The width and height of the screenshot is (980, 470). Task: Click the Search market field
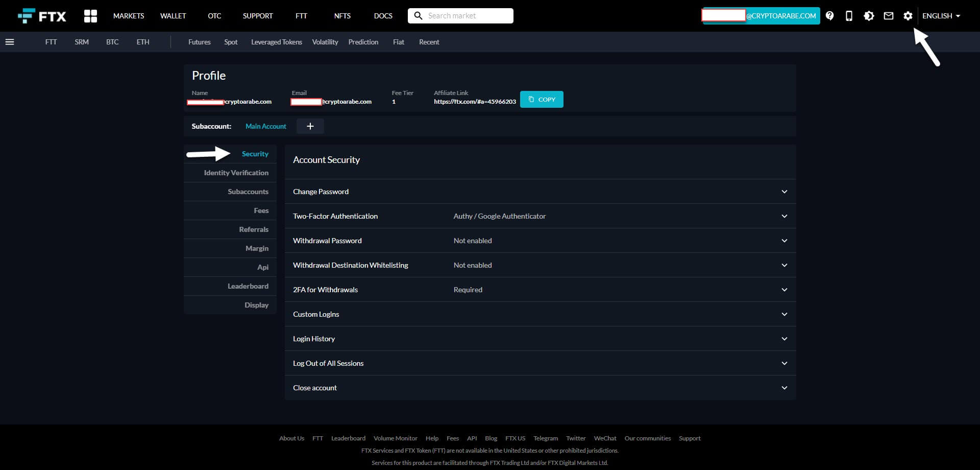tap(460, 16)
